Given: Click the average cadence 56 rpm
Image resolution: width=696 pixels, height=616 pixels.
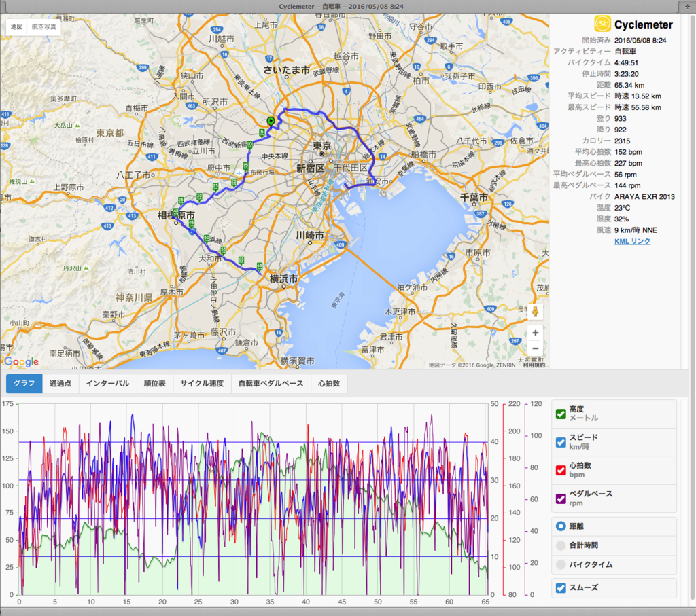Looking at the screenshot, I should point(625,175).
